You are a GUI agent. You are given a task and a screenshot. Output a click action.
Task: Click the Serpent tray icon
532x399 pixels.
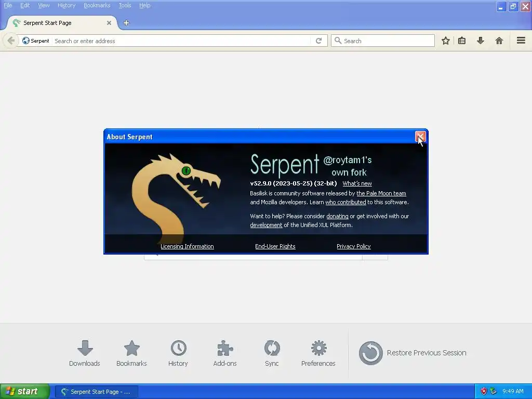(x=494, y=392)
